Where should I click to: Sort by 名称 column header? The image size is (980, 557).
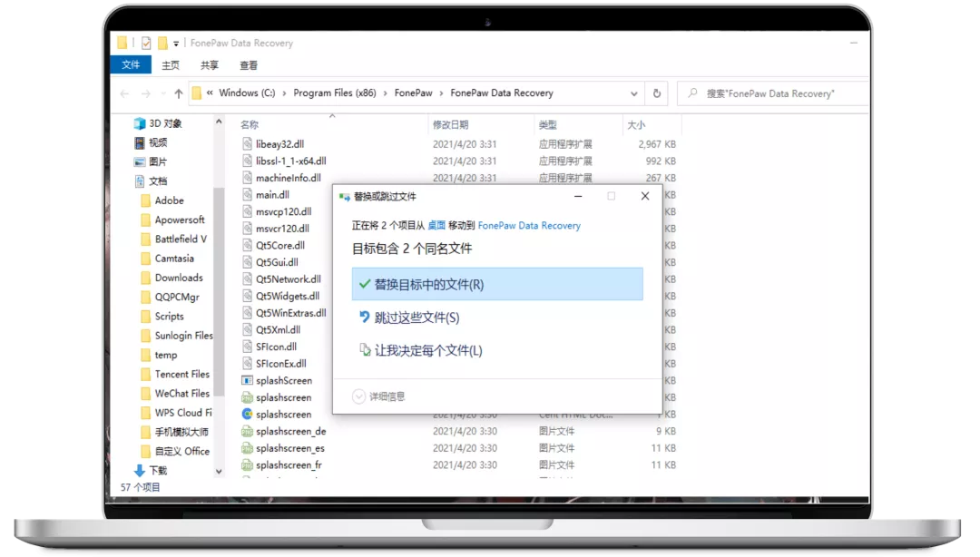[x=250, y=125]
